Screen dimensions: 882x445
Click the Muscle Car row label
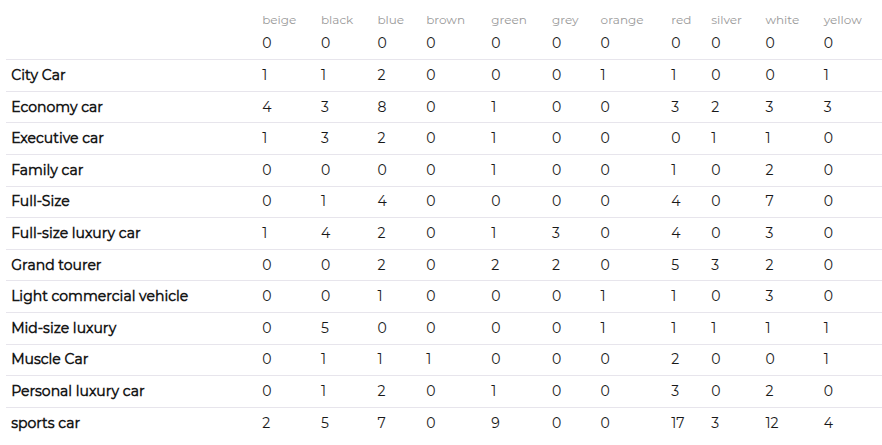[50, 359]
